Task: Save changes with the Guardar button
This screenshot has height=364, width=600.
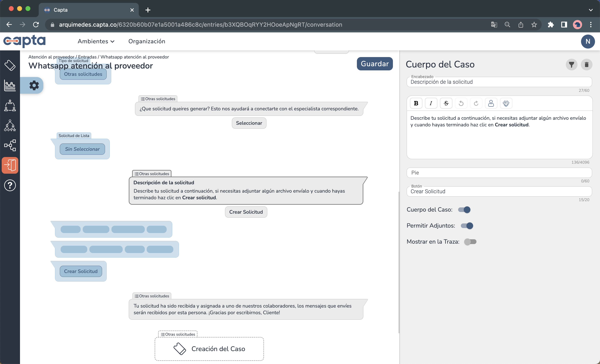Action: pos(375,64)
